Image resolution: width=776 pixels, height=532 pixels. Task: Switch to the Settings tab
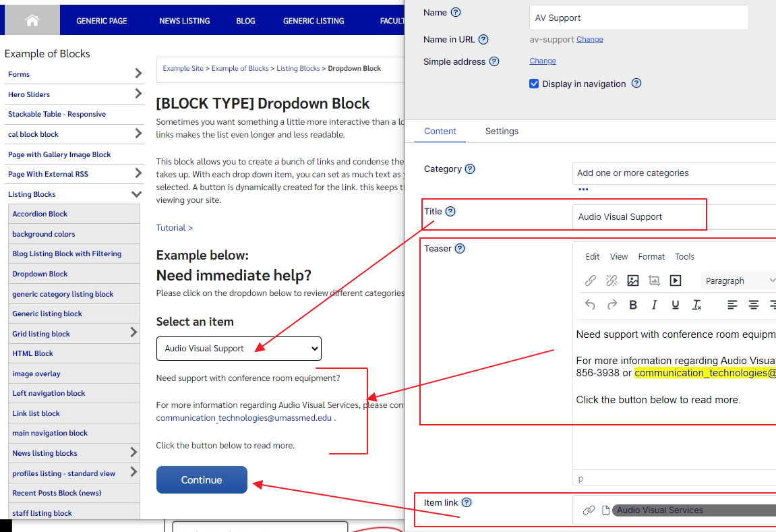tap(502, 131)
